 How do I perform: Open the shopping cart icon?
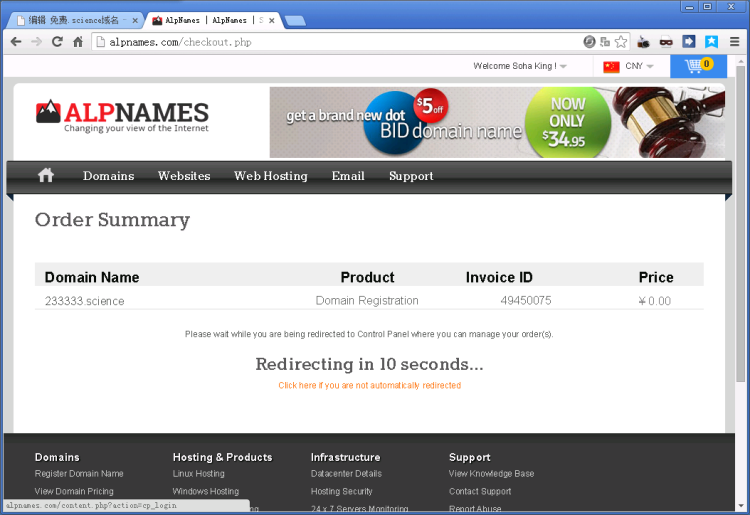pyautogui.click(x=698, y=66)
